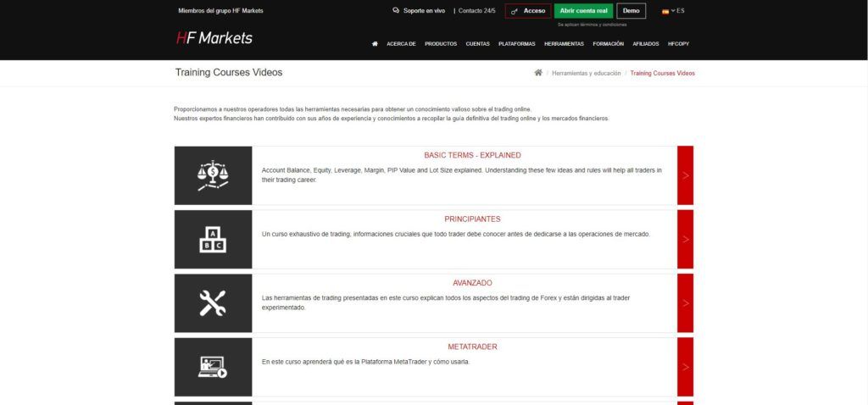
Task: Click the Demo button
Action: pyautogui.click(x=631, y=11)
